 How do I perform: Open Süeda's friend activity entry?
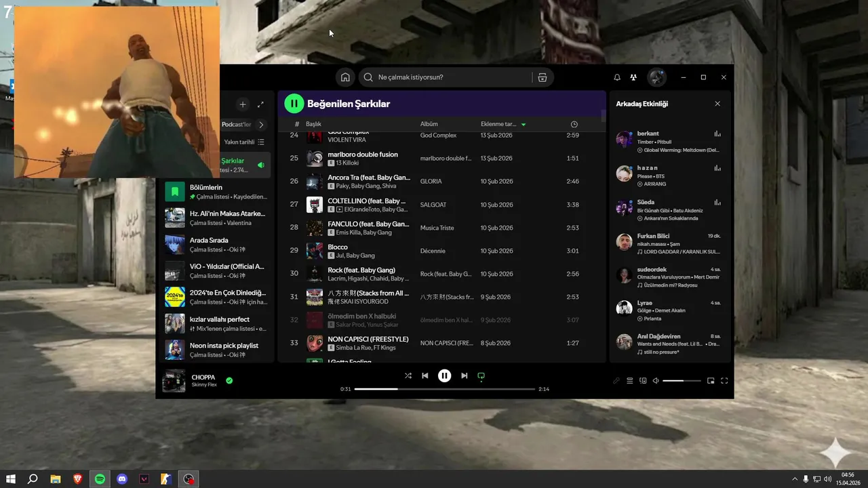[670, 210]
